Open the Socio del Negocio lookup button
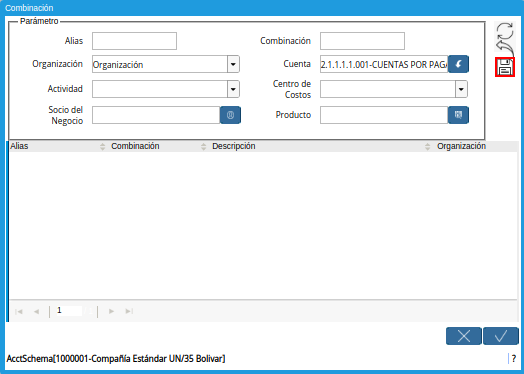 click(x=230, y=115)
